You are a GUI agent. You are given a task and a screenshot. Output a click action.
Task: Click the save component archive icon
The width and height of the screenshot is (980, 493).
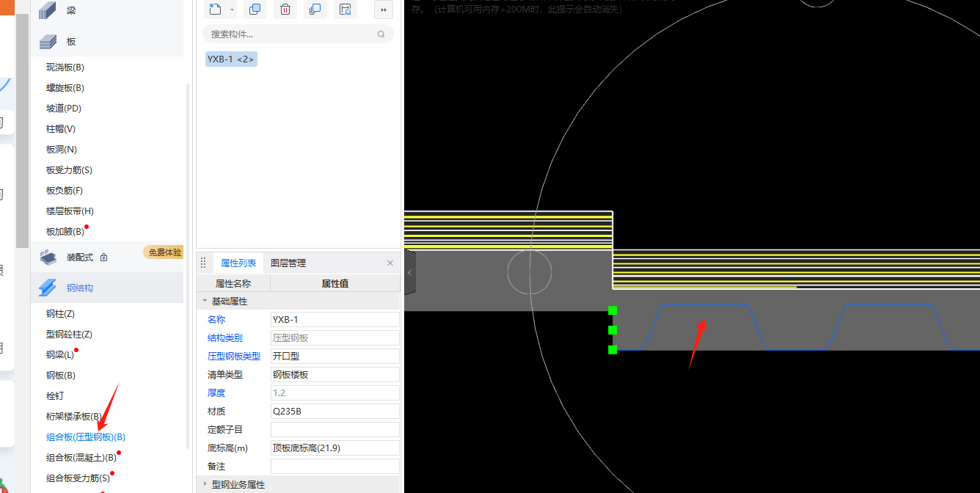(x=345, y=10)
